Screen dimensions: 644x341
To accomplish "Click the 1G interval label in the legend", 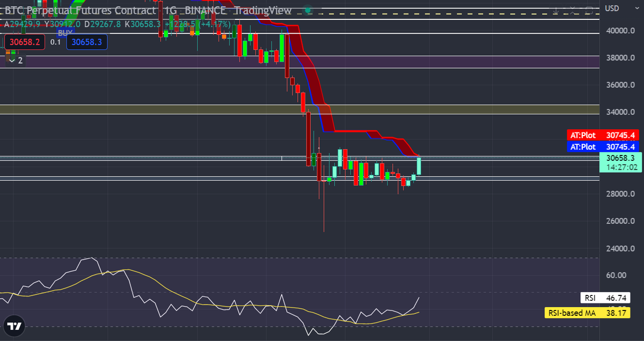I will point(170,10).
